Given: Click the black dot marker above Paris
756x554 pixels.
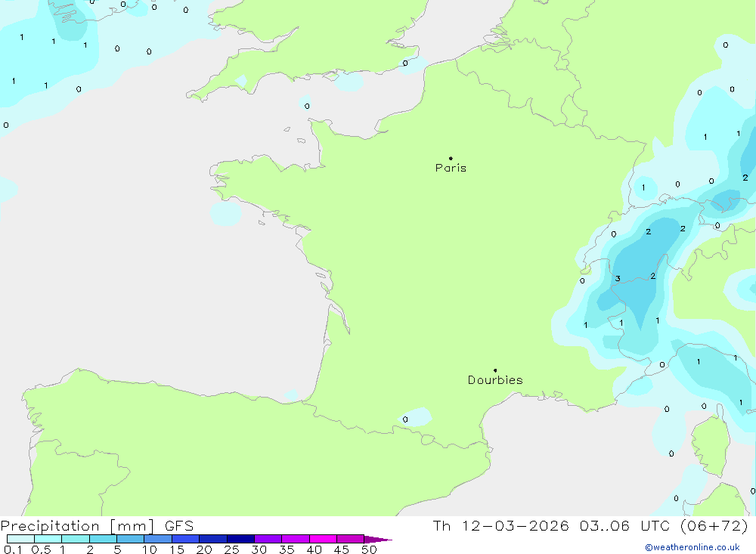Looking at the screenshot, I should pos(451,158).
